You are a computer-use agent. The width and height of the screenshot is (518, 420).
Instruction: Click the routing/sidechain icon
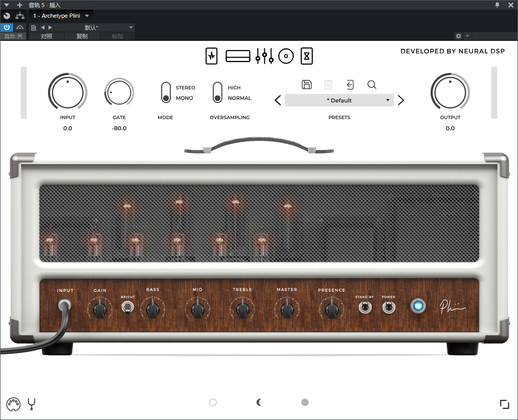[x=20, y=16]
